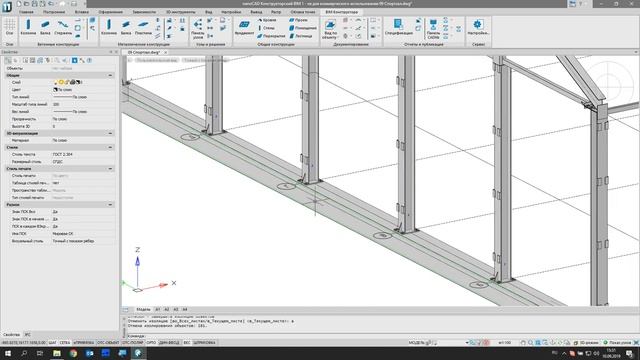640x360 pixels.
Task: Open the МОДЕЛЬ scale dropdown in status bar
Action: tap(467, 343)
